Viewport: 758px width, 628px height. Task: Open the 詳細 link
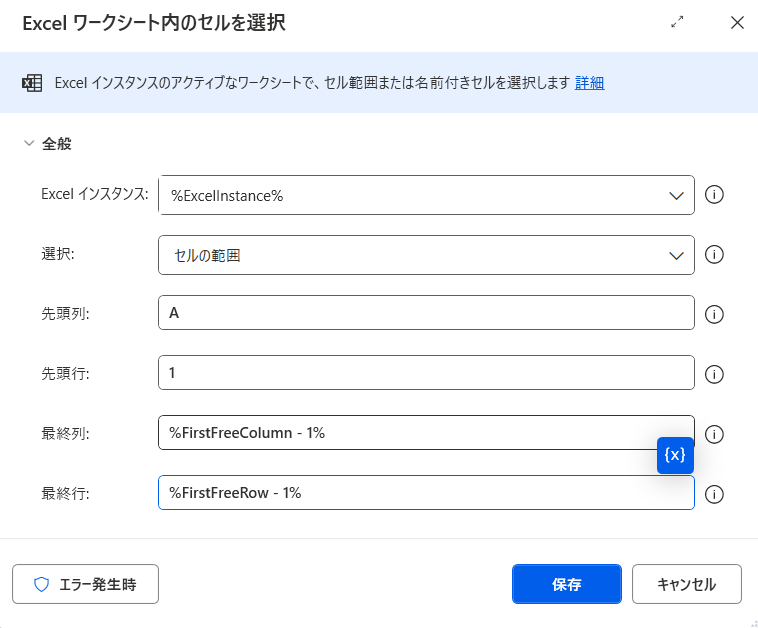pyautogui.click(x=589, y=83)
